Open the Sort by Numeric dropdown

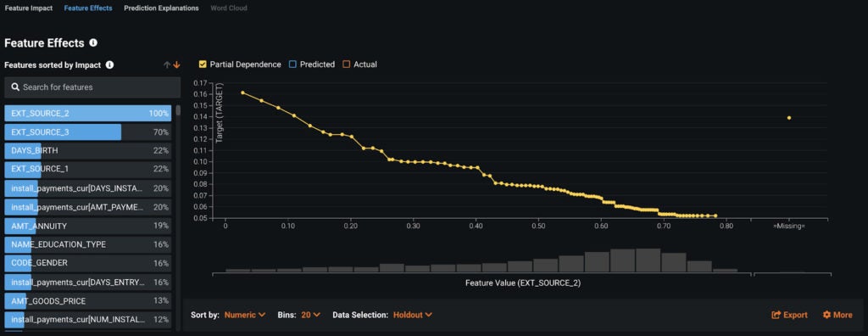coord(245,315)
